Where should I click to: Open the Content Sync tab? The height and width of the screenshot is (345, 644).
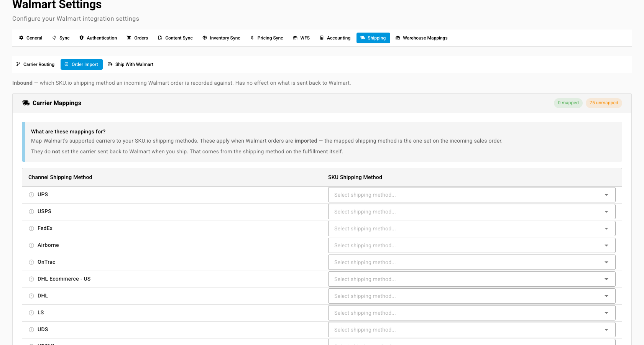(175, 38)
